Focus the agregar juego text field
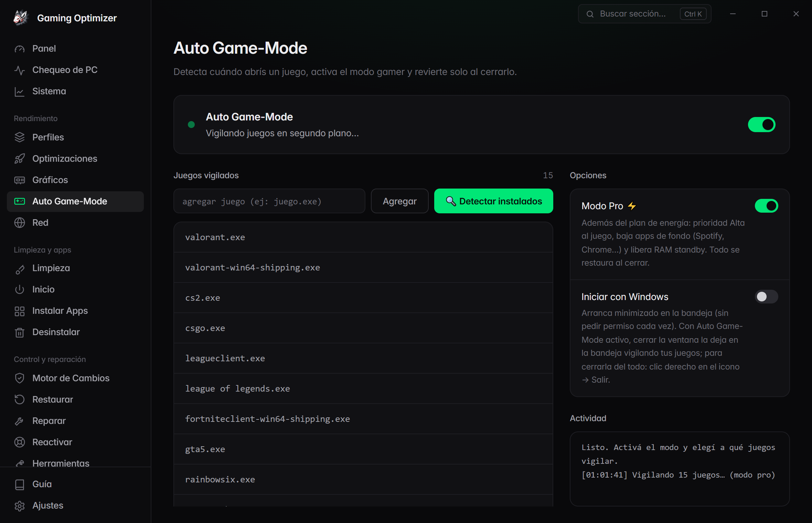The width and height of the screenshot is (812, 523). 269,201
